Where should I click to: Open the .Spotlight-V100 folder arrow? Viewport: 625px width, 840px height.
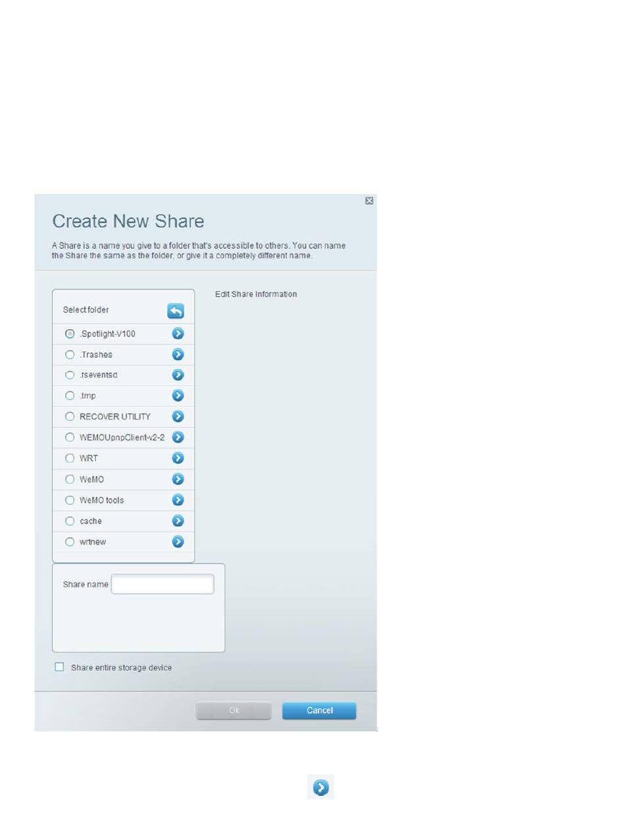click(x=178, y=334)
